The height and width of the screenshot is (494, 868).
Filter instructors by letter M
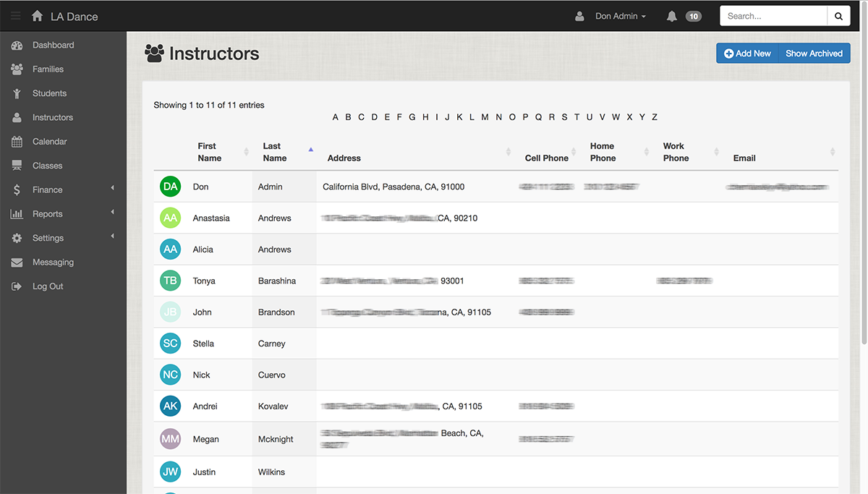point(485,117)
